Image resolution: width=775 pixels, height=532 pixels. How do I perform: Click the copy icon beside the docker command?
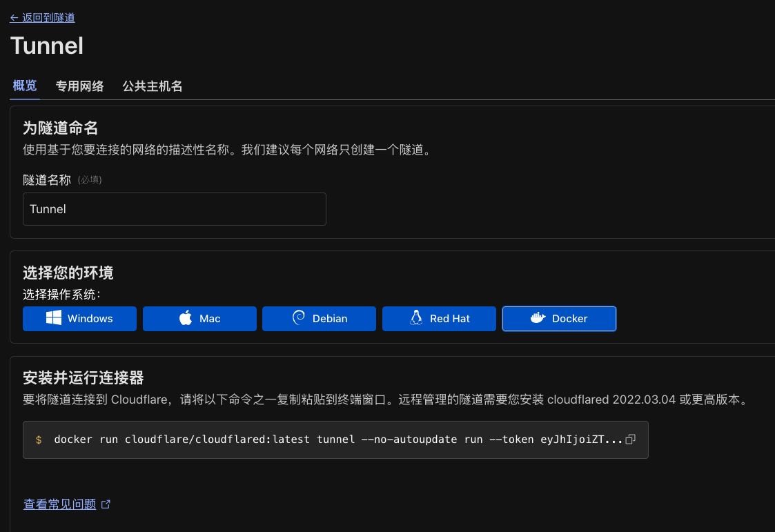(630, 439)
